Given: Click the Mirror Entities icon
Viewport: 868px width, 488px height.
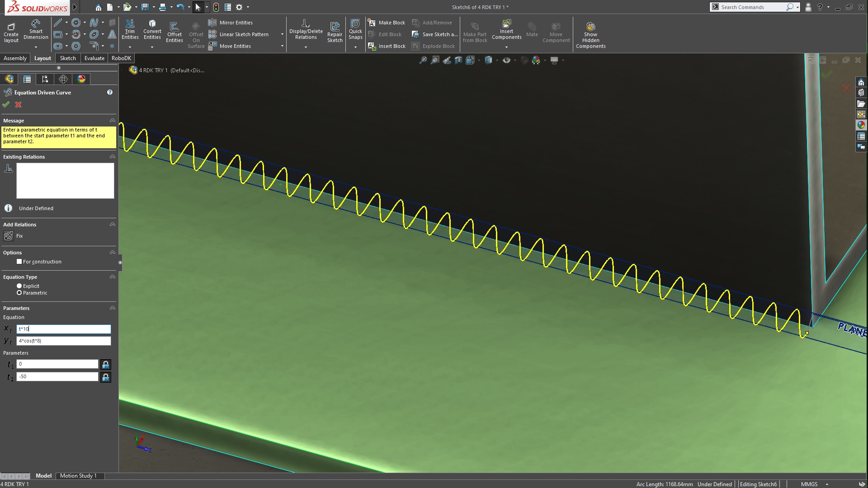Looking at the screenshot, I should (x=212, y=23).
